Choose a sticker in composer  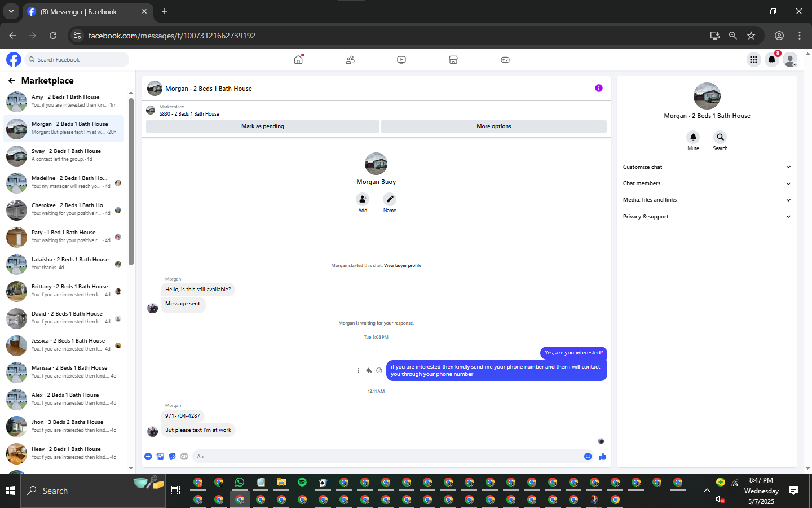pyautogui.click(x=172, y=456)
